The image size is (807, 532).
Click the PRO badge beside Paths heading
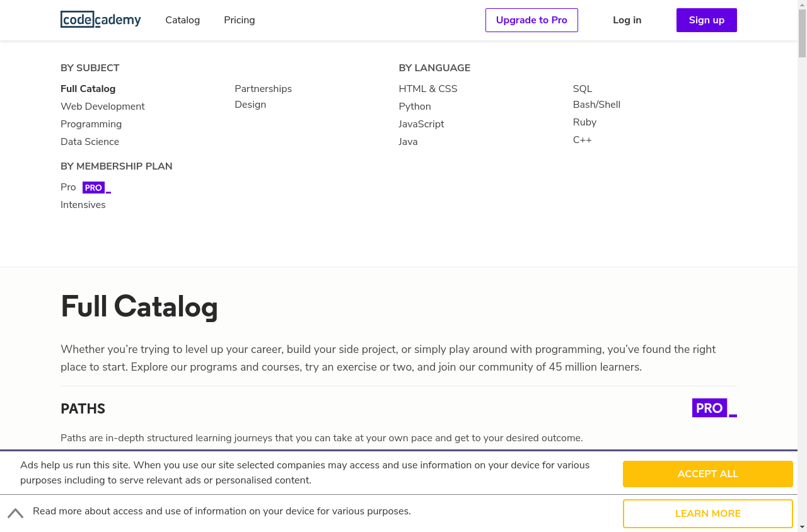714,408
